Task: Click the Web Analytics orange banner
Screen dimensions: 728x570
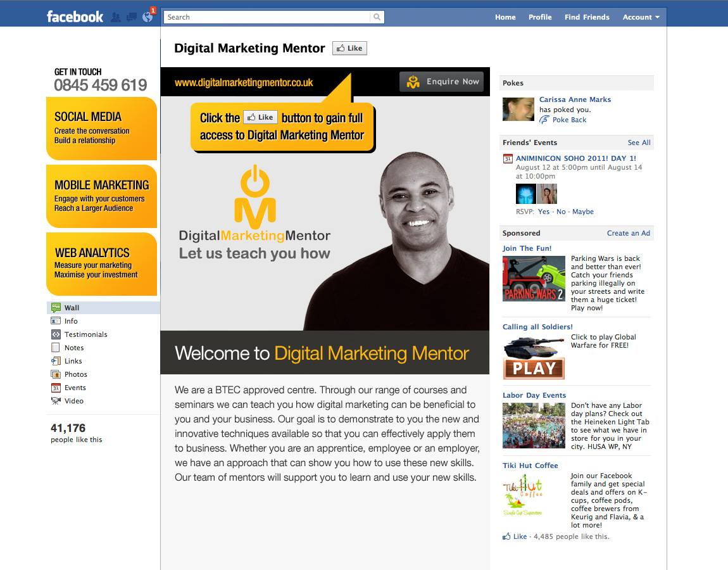Action: tap(101, 264)
